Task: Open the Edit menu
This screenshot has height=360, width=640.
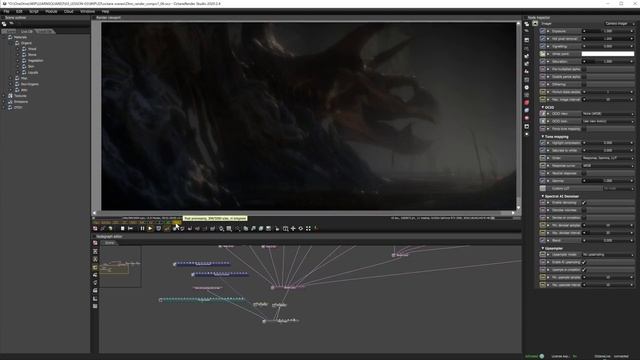Action: (x=19, y=11)
